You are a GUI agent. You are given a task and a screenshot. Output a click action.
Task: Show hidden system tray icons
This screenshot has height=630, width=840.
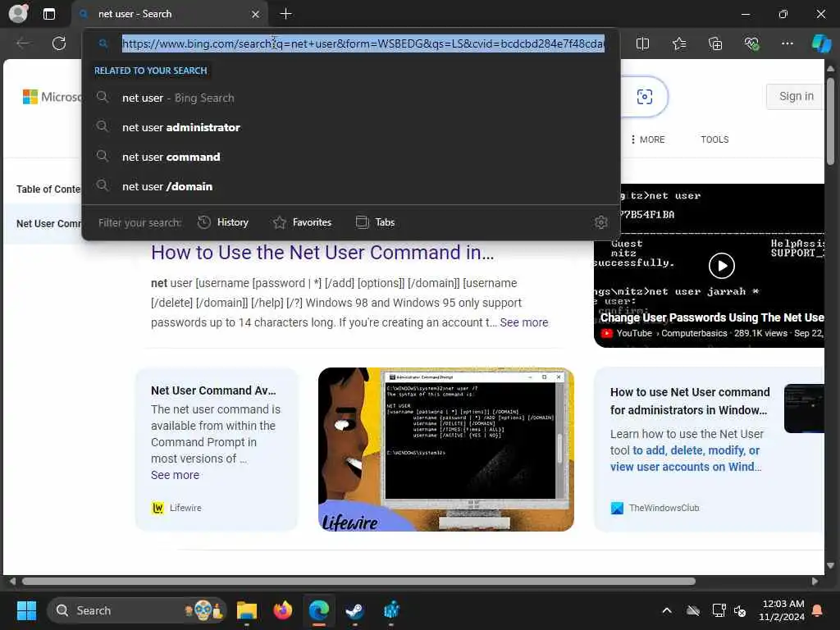coord(667,610)
